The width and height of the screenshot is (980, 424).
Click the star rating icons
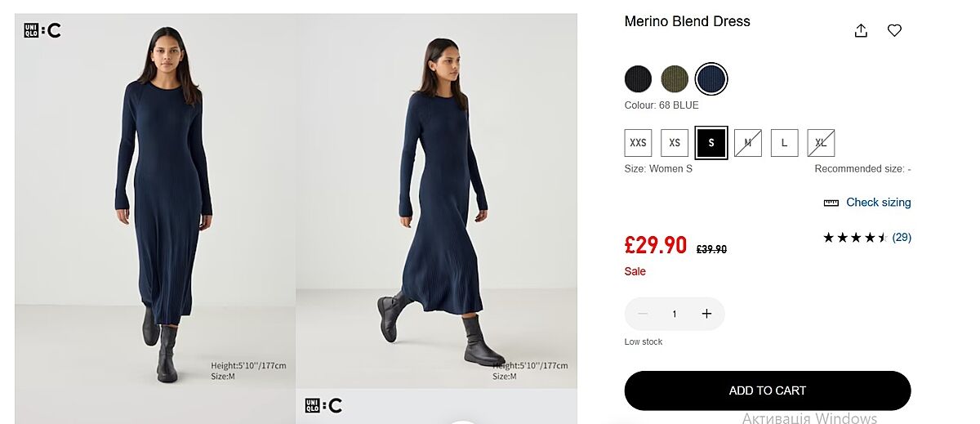point(854,238)
